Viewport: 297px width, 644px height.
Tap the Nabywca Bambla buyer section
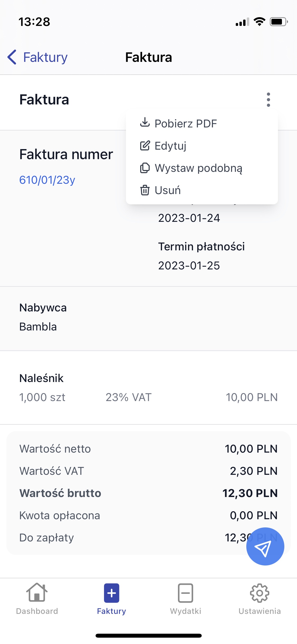click(x=148, y=318)
